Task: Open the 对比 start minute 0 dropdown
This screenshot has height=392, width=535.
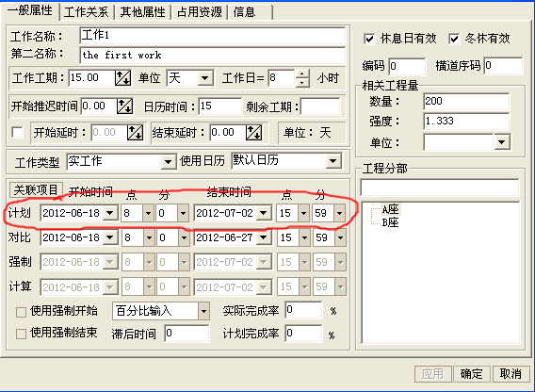Action: coord(184,237)
